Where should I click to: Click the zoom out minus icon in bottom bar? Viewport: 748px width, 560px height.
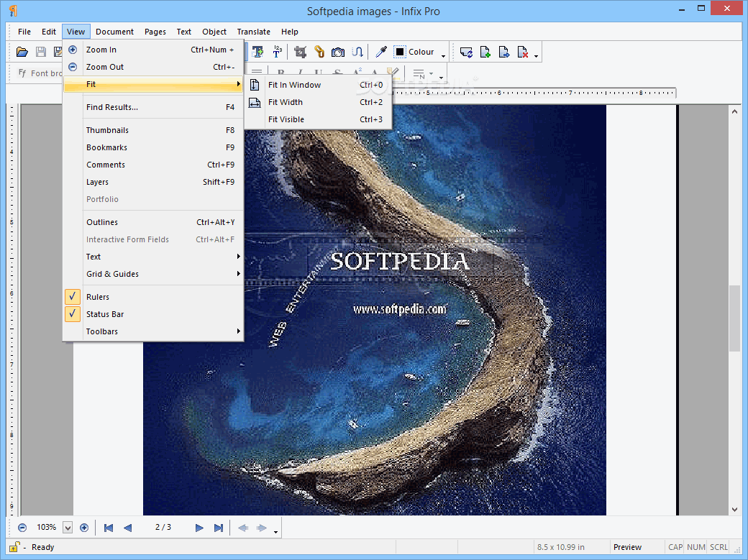22,528
